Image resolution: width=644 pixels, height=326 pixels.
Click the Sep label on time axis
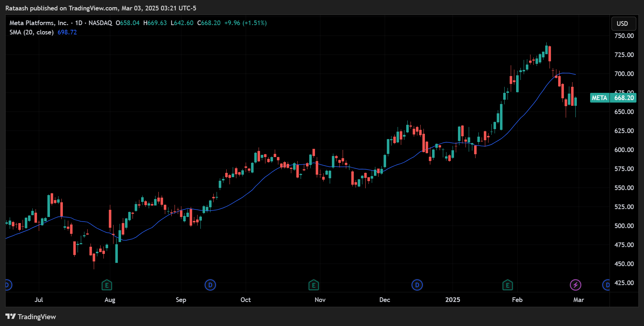pos(181,300)
